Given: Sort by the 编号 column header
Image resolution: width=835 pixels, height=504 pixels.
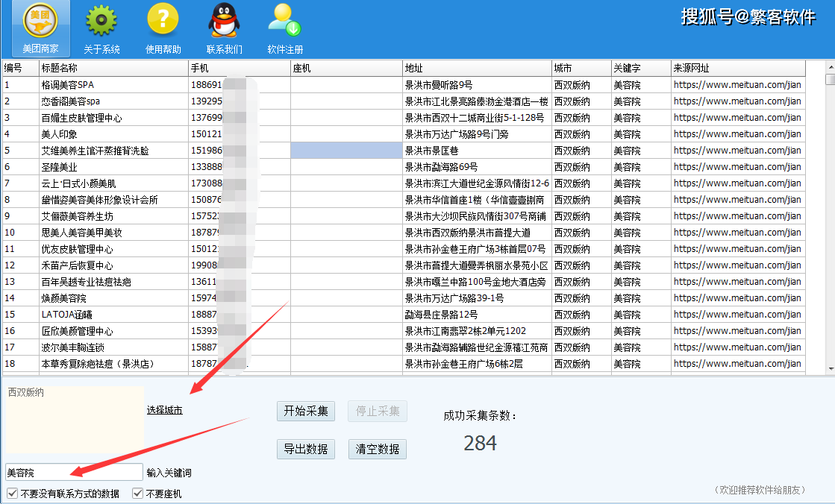Looking at the screenshot, I should (21, 68).
